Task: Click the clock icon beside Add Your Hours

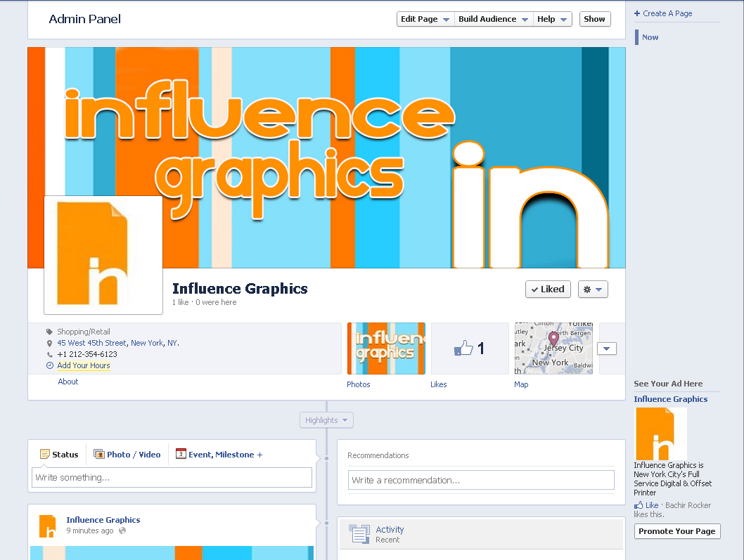Action: click(x=49, y=365)
